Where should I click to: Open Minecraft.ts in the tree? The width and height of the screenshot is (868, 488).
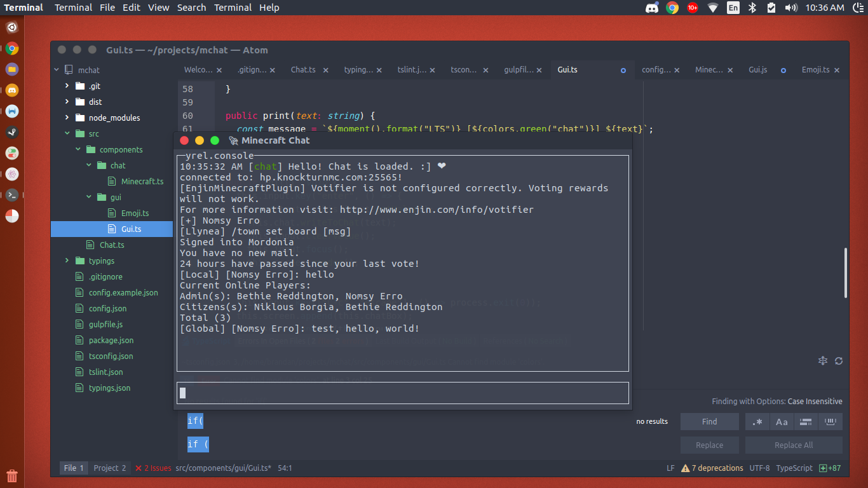pyautogui.click(x=142, y=181)
